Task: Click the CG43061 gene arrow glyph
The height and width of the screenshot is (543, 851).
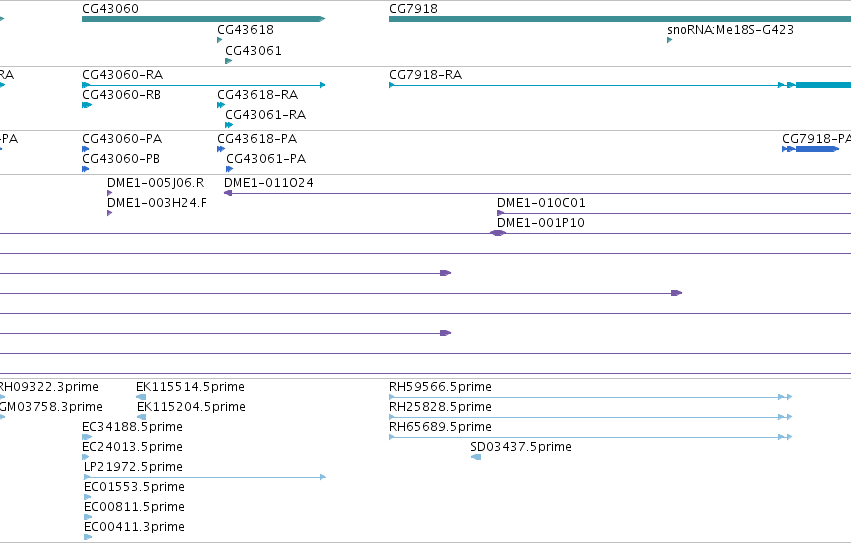Action: (228, 61)
